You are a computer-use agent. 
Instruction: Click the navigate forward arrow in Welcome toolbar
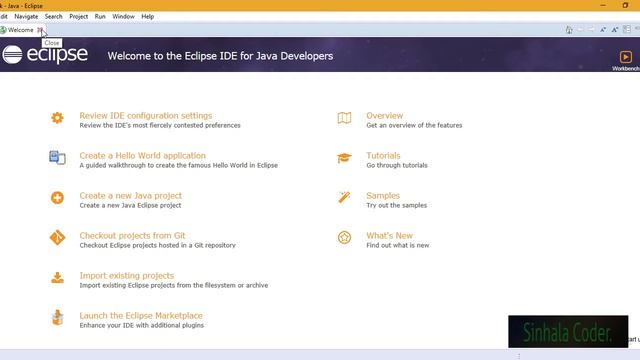591,29
